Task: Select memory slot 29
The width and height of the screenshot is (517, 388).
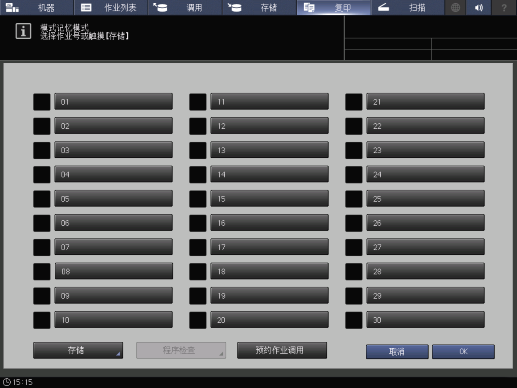Action: click(426, 296)
